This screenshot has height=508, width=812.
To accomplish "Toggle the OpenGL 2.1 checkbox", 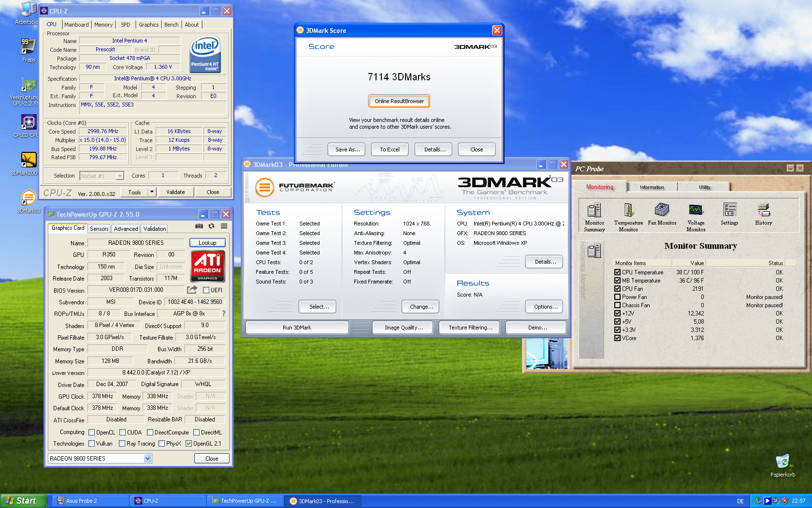I will pyautogui.click(x=189, y=444).
